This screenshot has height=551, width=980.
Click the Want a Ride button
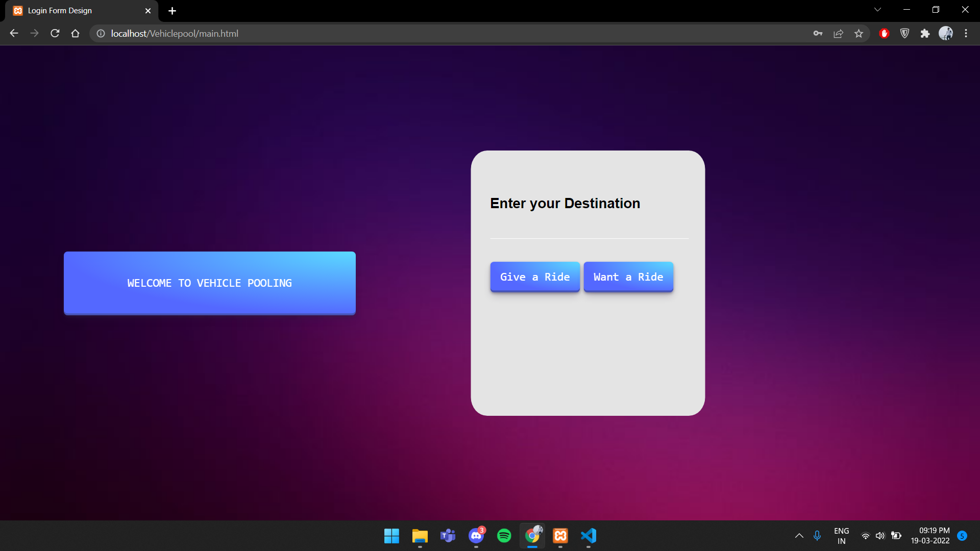pos(628,277)
